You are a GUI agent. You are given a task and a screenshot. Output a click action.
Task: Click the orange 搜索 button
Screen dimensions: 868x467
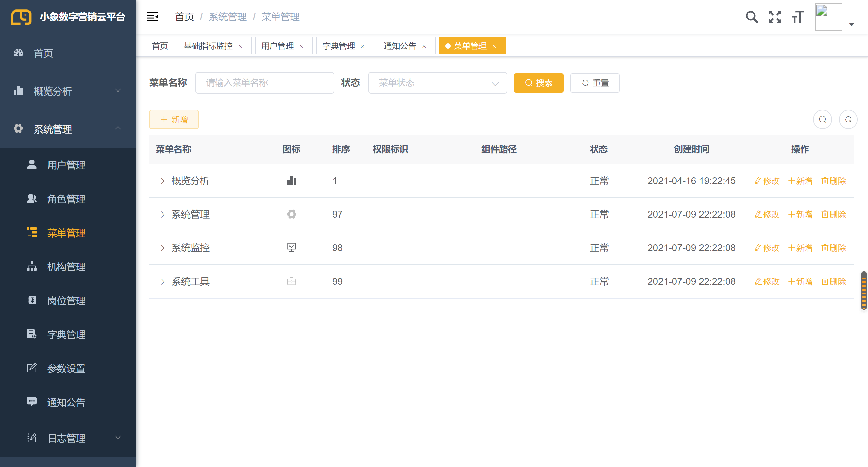point(538,83)
